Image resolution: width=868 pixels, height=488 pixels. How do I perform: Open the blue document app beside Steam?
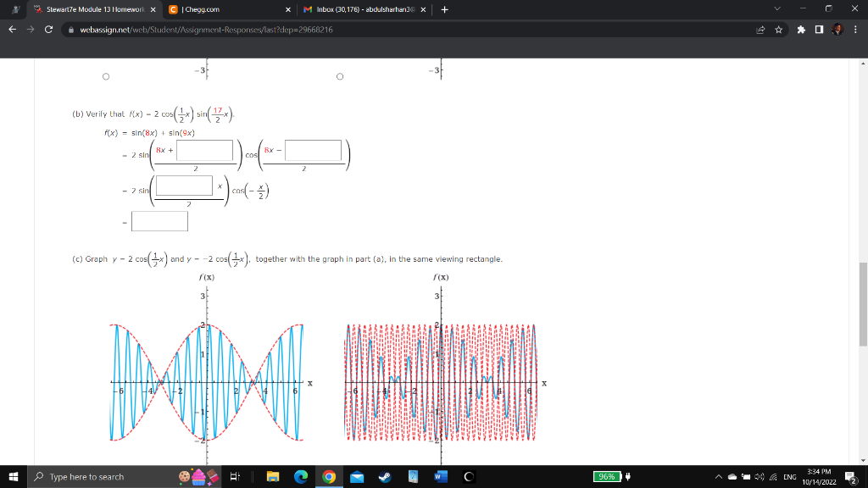(x=413, y=476)
